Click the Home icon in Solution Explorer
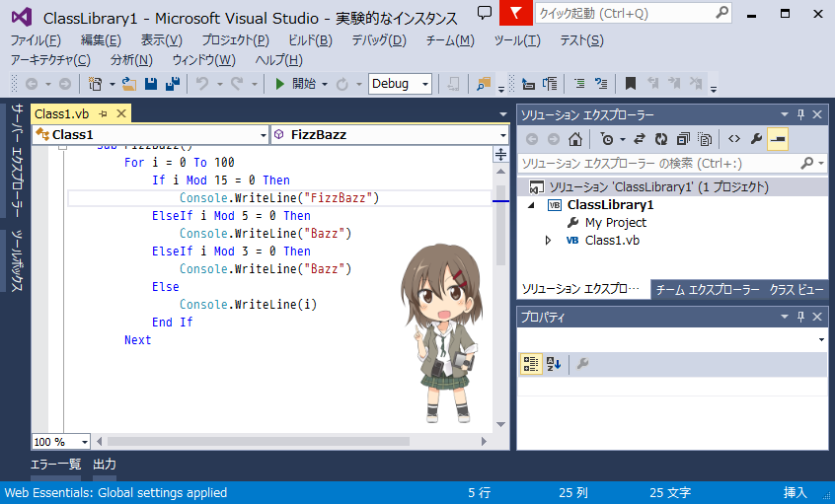The image size is (835, 504). pos(575,139)
